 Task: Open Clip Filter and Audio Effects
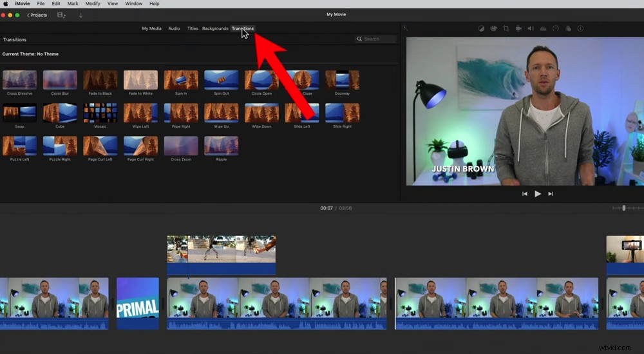point(568,28)
